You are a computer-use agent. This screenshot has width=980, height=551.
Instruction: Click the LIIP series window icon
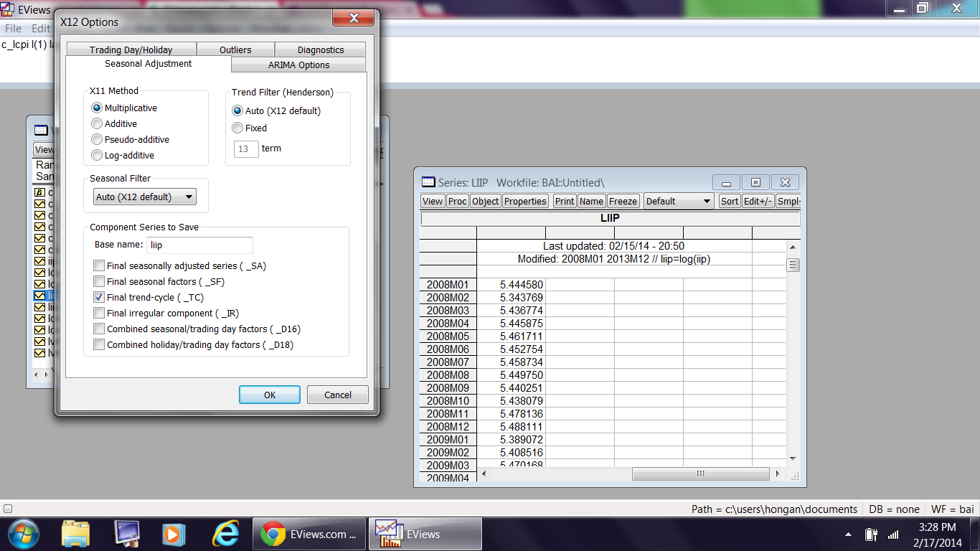428,183
